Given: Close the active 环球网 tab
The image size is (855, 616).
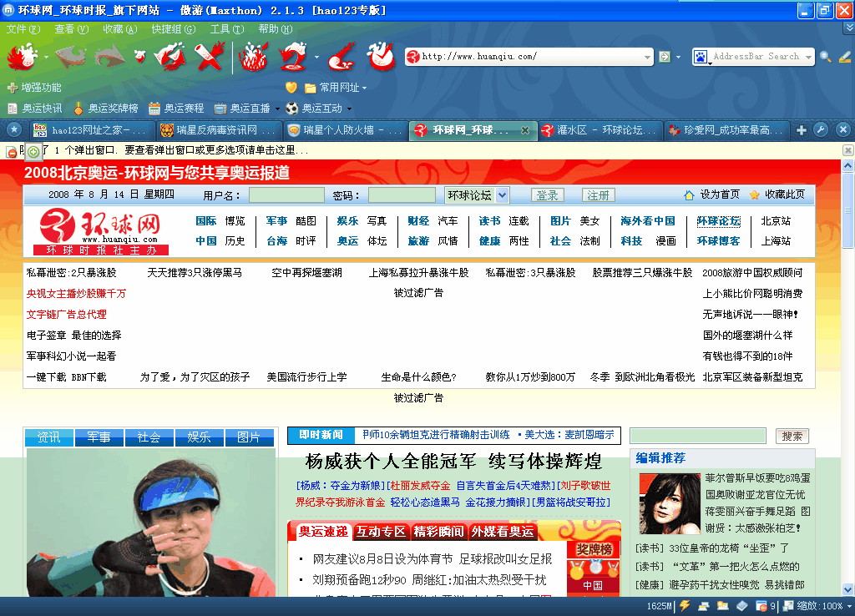Looking at the screenshot, I should point(524,129).
